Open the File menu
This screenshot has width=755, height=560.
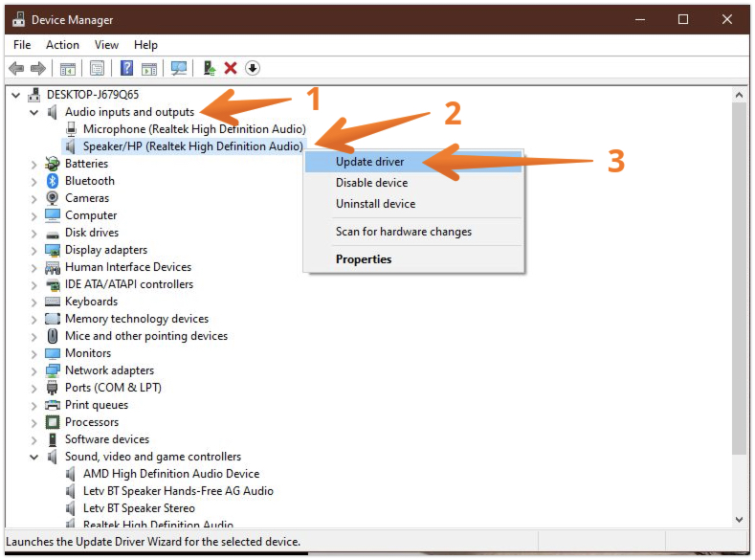(22, 45)
